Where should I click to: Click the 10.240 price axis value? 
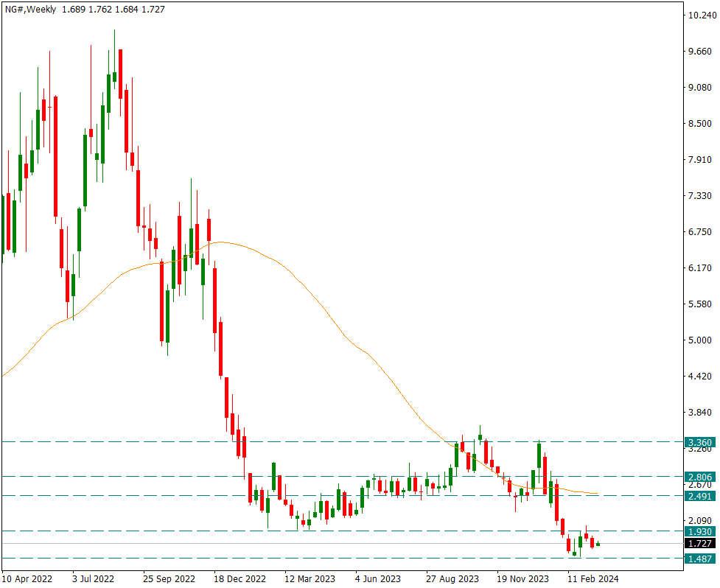coord(702,15)
